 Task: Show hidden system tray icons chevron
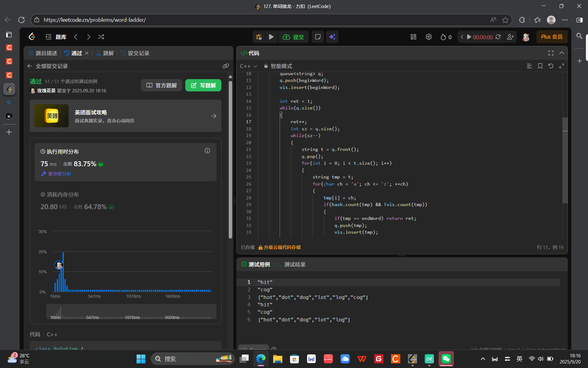click(483, 359)
